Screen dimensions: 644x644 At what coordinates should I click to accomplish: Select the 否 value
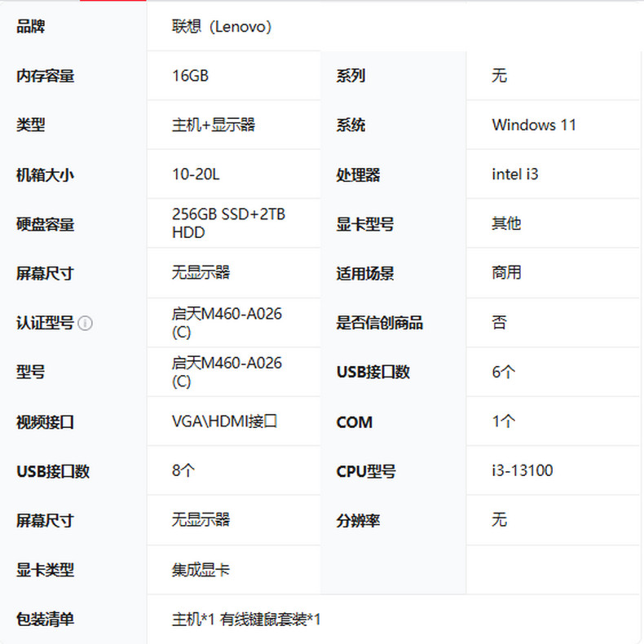point(500,323)
